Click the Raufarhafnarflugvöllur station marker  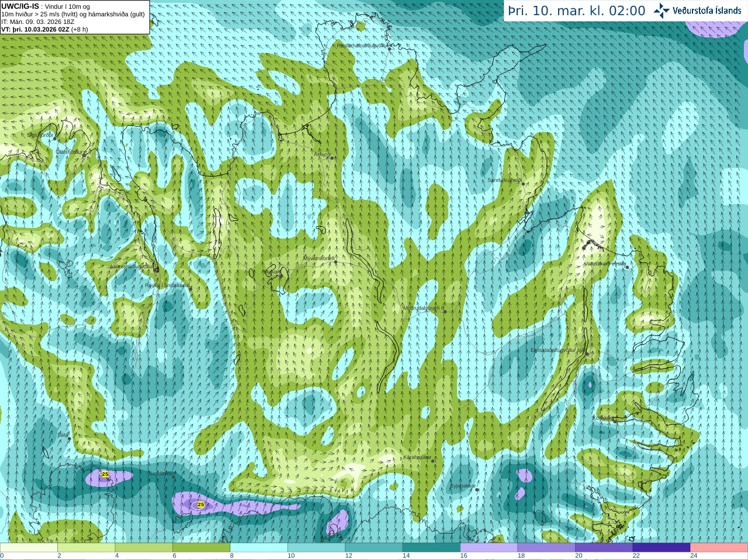(390, 49)
